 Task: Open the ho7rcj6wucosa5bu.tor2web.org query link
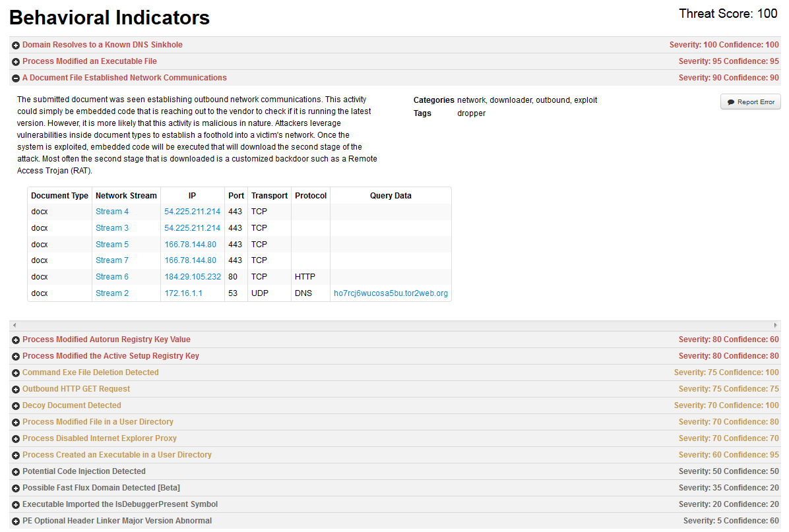point(391,293)
